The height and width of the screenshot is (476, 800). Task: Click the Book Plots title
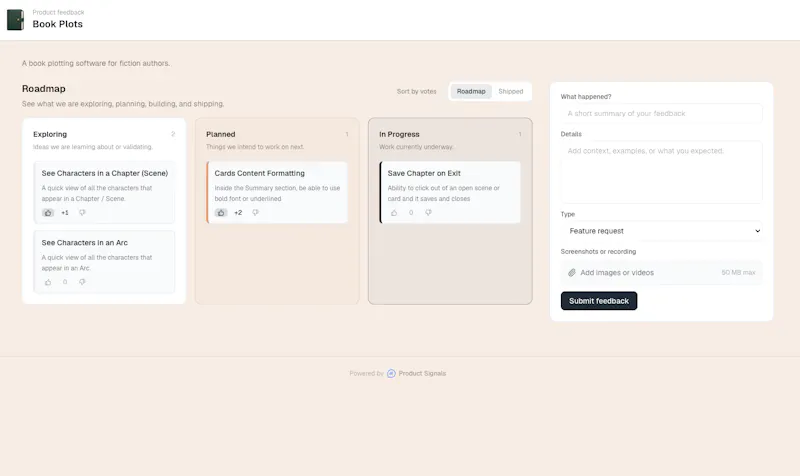(x=58, y=24)
